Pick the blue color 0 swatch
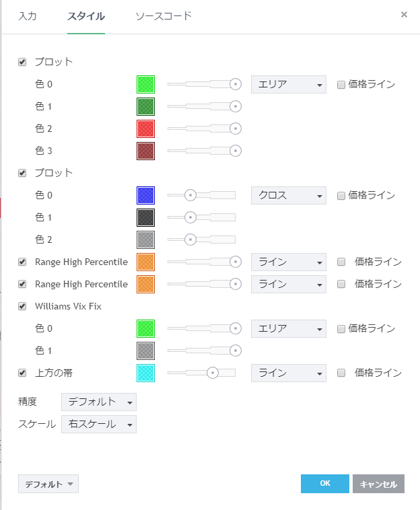Image resolution: width=420 pixels, height=510 pixels. coord(145,195)
